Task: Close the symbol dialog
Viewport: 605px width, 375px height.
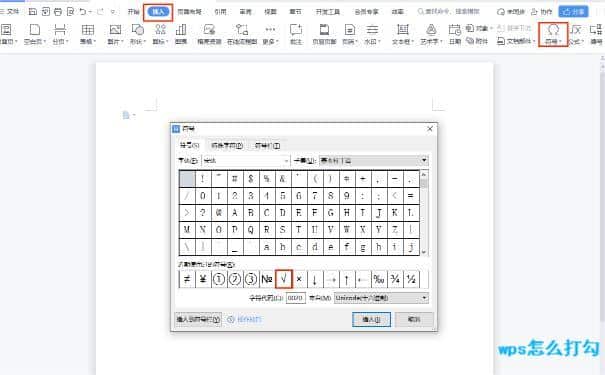Action: [x=429, y=128]
